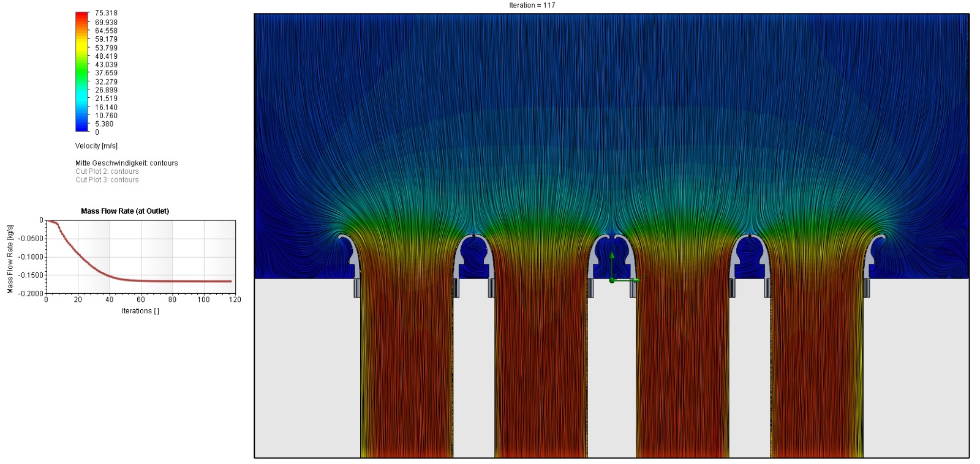Select the 75.318 maximum legend value
980x464 pixels.
pyautogui.click(x=106, y=13)
